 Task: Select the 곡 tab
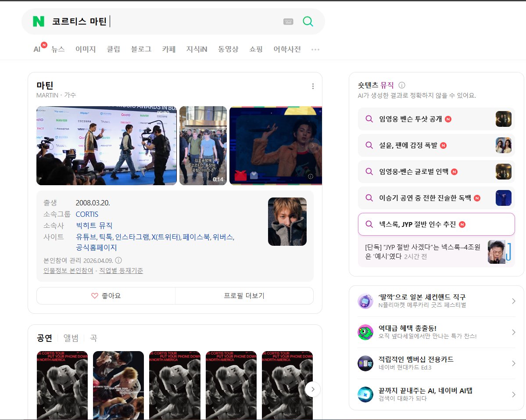(93, 338)
